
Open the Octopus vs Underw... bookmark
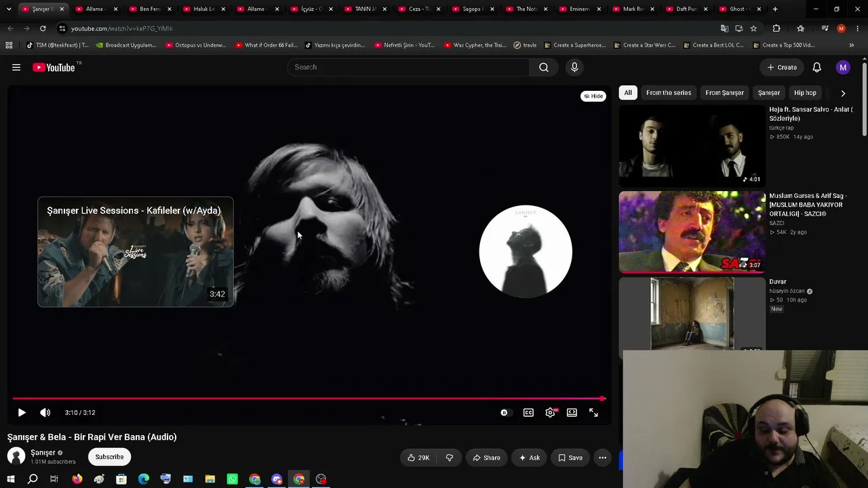tap(195, 45)
